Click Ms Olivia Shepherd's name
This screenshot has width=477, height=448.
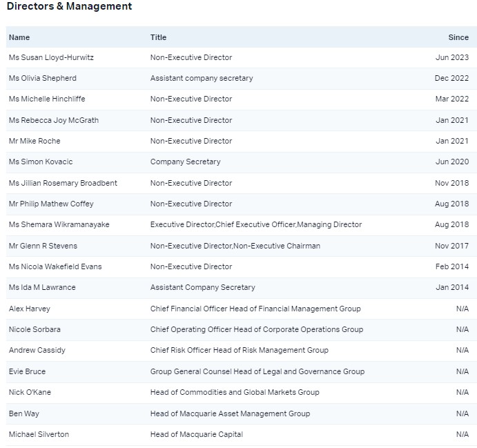[43, 78]
